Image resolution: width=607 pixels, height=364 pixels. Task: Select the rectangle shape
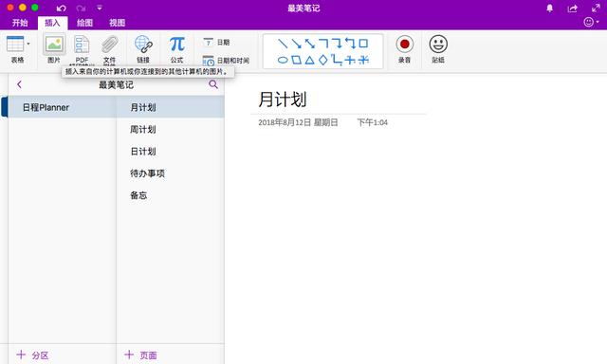pyautogui.click(x=363, y=44)
